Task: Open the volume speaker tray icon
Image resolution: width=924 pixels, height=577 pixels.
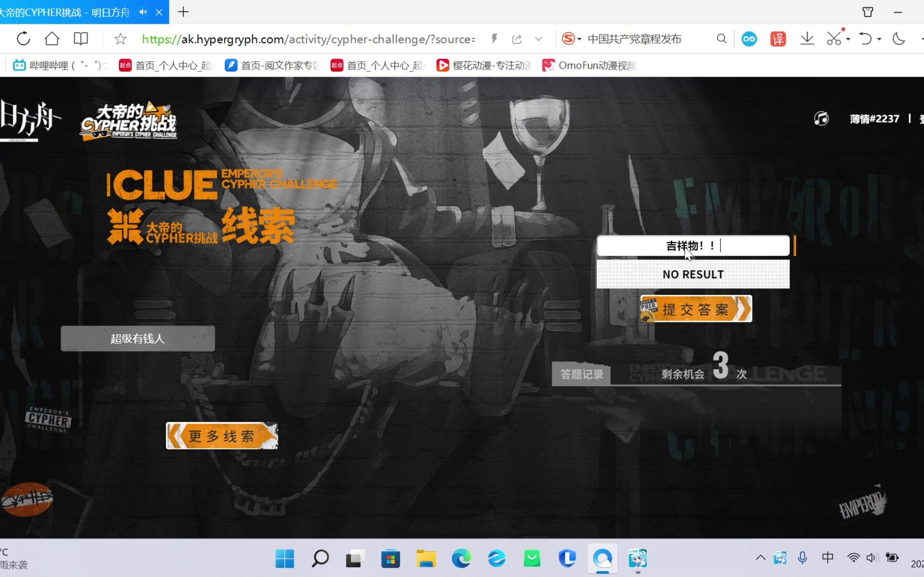Action: (872, 558)
